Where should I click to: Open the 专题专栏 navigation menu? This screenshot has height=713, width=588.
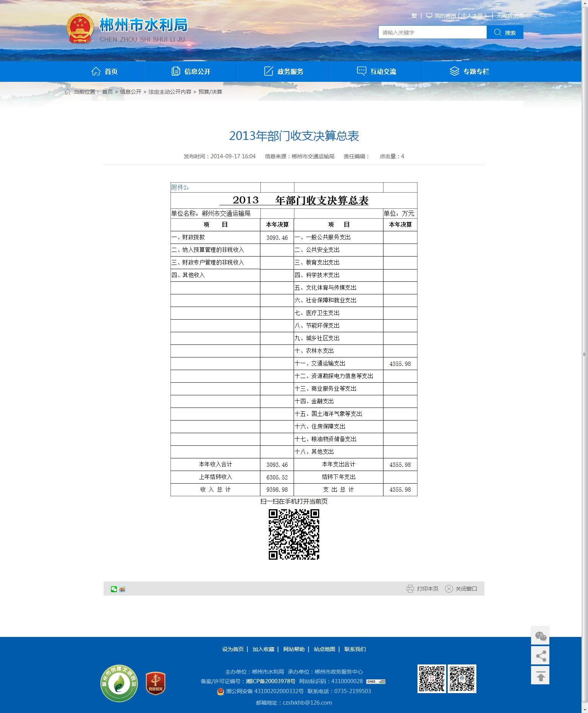click(469, 71)
